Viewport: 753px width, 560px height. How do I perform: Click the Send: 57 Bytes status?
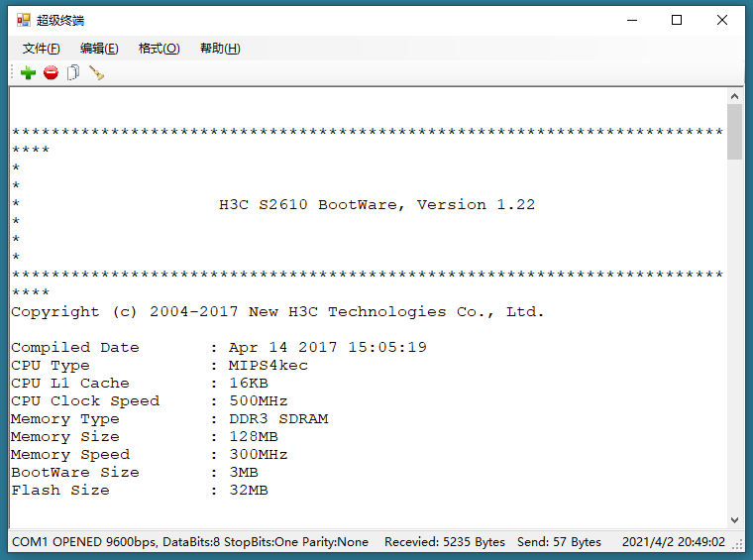tap(559, 542)
